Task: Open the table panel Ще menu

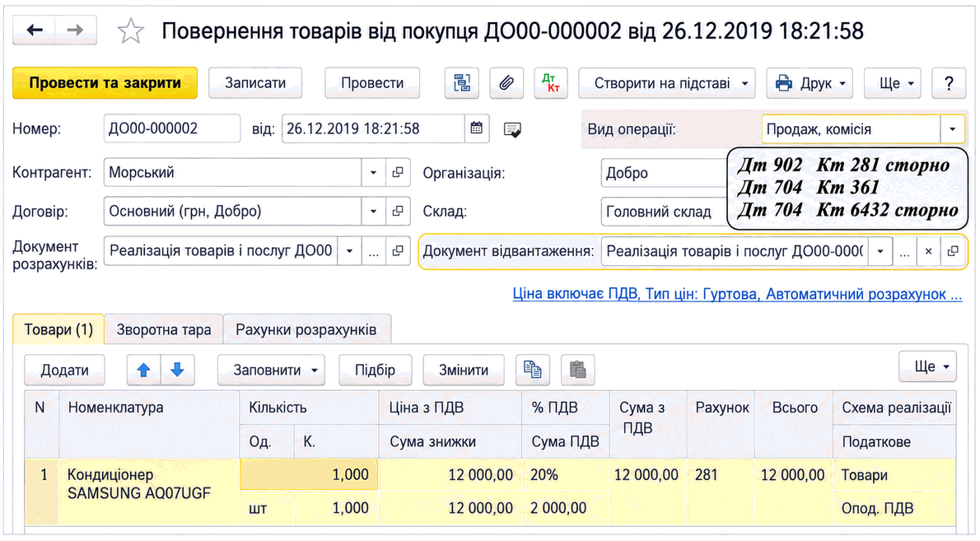Action: (926, 366)
